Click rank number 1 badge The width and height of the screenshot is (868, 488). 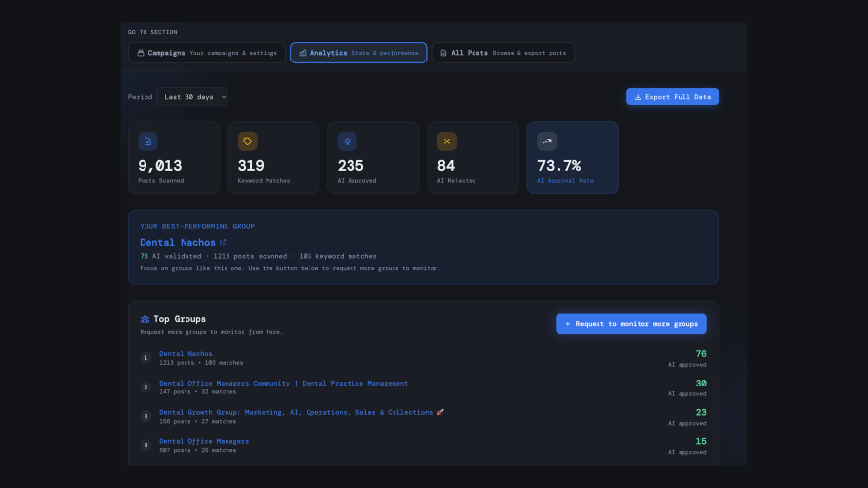click(145, 358)
